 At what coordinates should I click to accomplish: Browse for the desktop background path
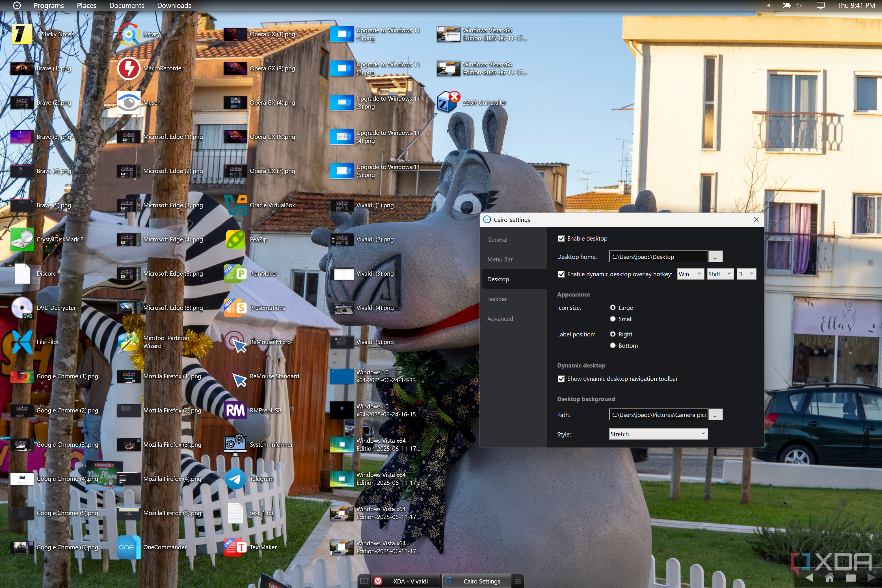(715, 415)
